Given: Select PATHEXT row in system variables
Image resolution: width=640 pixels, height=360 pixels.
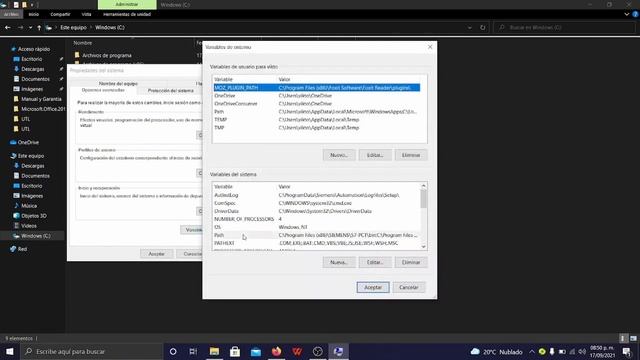Looking at the screenshot, I should pos(316,243).
